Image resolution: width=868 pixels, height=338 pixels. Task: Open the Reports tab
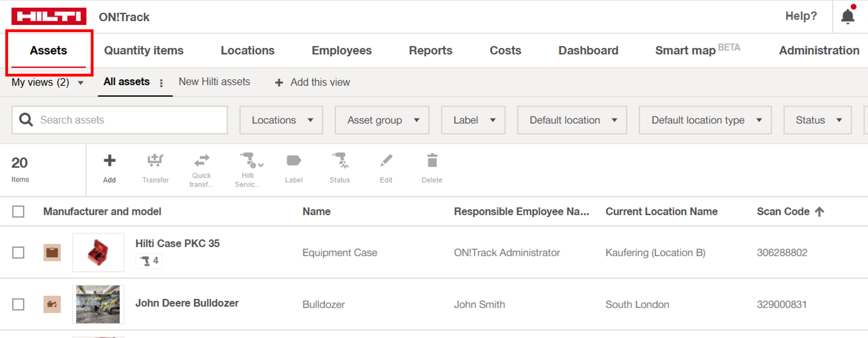pyautogui.click(x=431, y=51)
